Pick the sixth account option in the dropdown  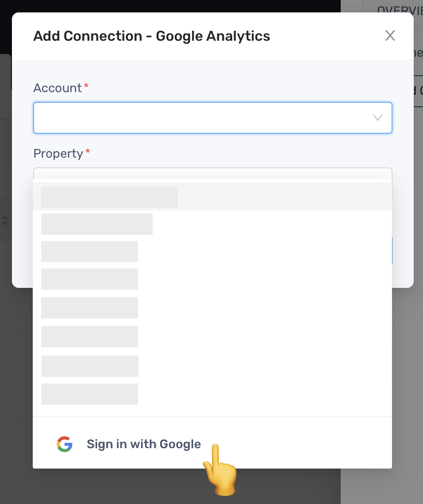coord(212,337)
